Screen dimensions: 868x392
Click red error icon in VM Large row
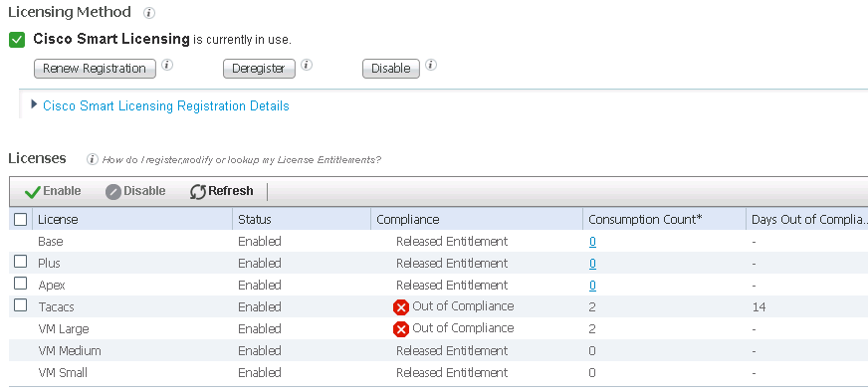[x=401, y=329]
